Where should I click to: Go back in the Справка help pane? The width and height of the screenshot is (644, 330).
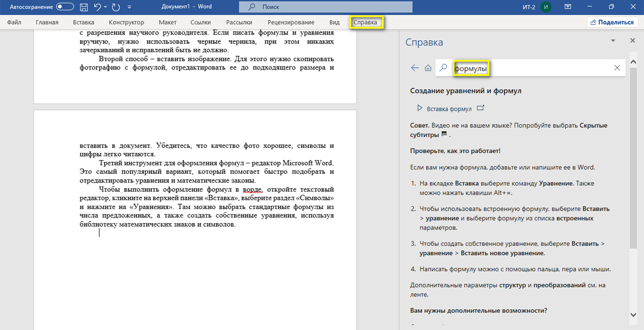(415, 68)
